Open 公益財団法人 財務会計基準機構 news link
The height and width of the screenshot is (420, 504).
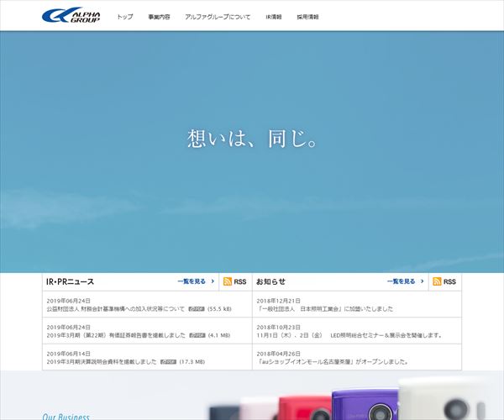pyautogui.click(x=116, y=309)
